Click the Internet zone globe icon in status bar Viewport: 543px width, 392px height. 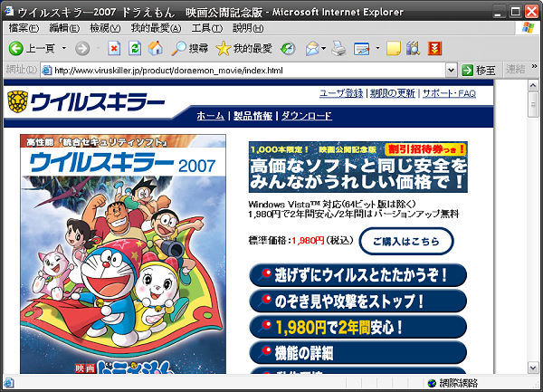[432, 383]
